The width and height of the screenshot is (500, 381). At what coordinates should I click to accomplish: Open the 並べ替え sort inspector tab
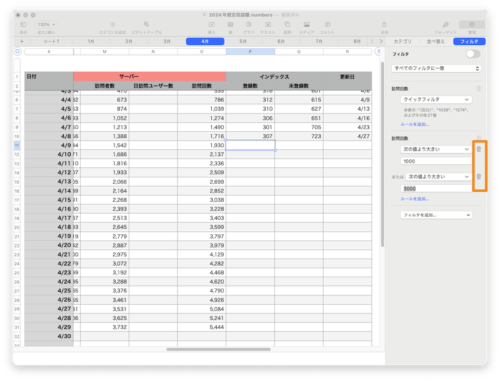[x=436, y=41]
